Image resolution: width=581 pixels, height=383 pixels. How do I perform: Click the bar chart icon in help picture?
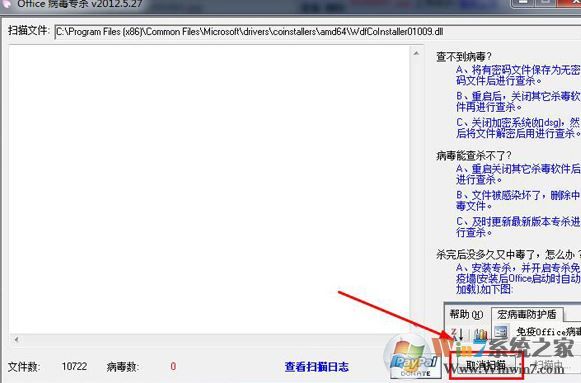[x=481, y=334]
